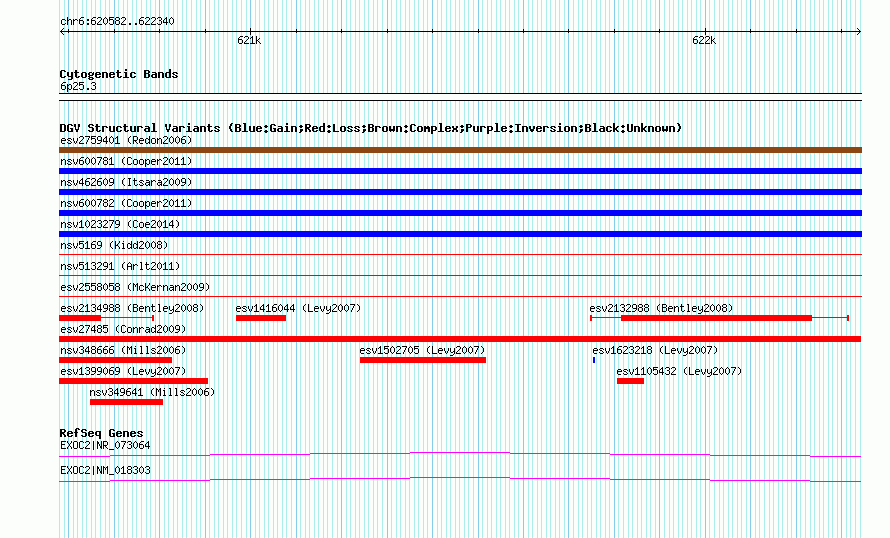Click the full-width red esv27485 bar
Screen dimensions: 890x538
(460, 339)
